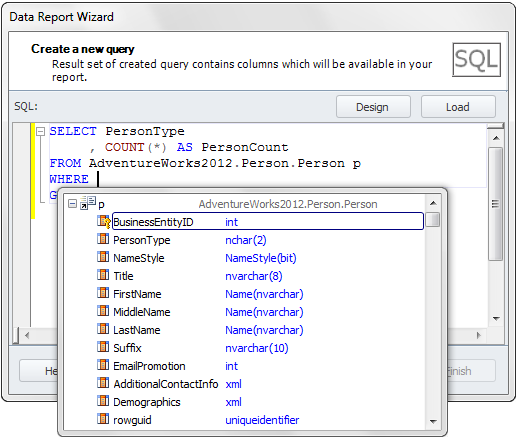The height and width of the screenshot is (439, 518).
Task: Load a query with the Load button
Action: click(x=458, y=107)
